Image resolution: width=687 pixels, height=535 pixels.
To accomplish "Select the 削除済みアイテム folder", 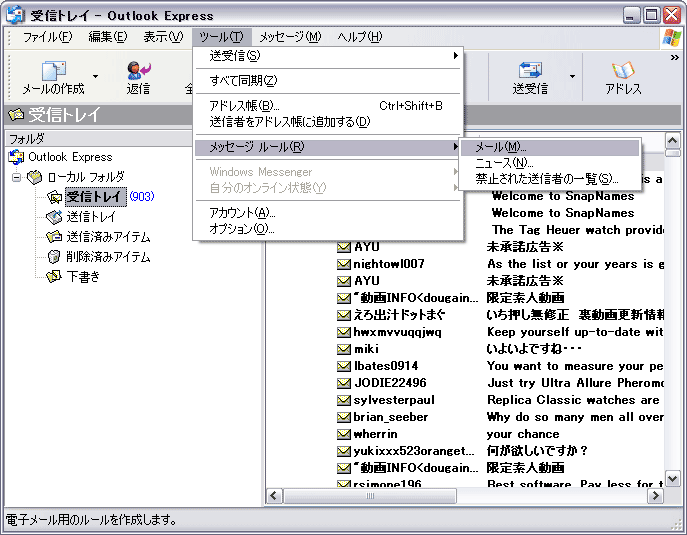I will (108, 257).
